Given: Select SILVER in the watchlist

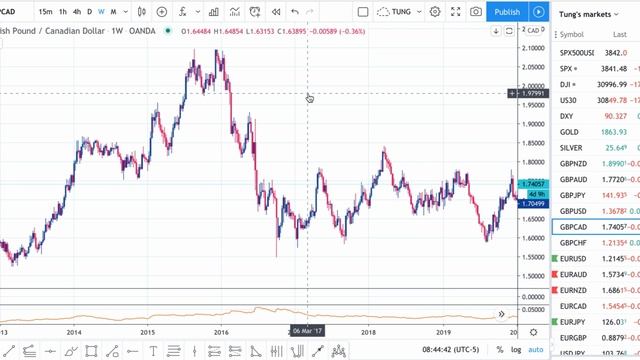Looking at the screenshot, I should (x=596, y=148).
